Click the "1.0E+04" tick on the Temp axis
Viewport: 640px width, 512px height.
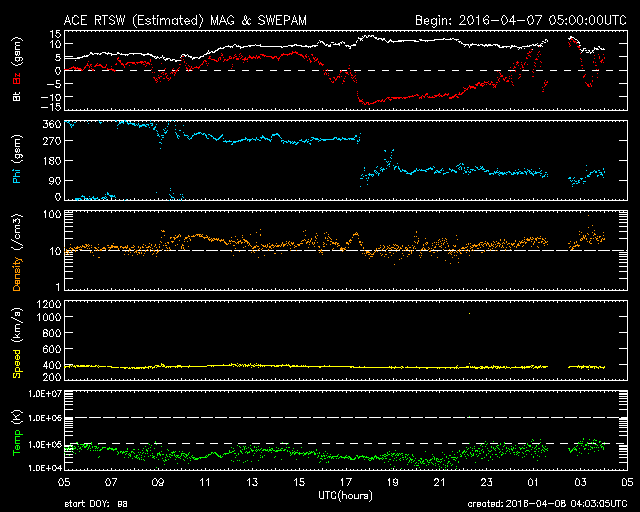tap(45, 468)
